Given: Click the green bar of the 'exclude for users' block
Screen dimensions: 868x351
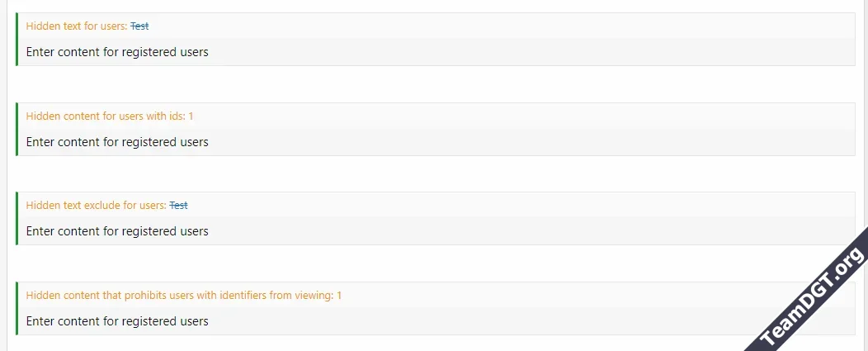Looking at the screenshot, I should (x=17, y=218).
